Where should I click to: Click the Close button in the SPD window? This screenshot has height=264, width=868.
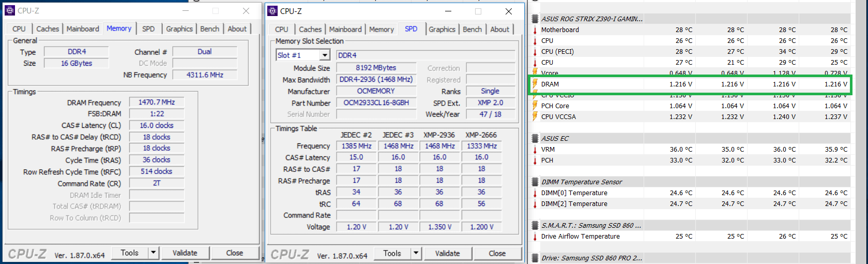tap(497, 253)
